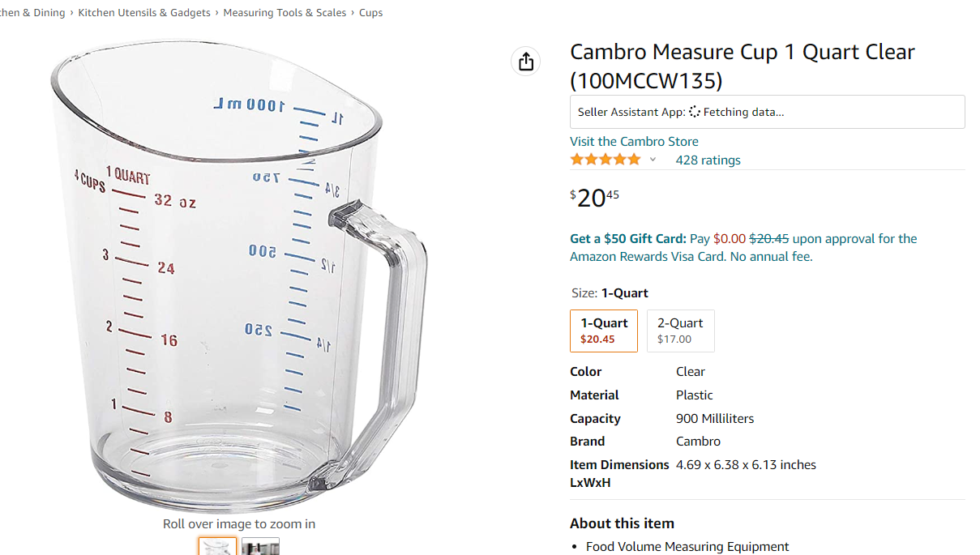980x555 pixels.
Task: Open Kitchen Utensils & Gadgets breadcrumb
Action: click(144, 13)
